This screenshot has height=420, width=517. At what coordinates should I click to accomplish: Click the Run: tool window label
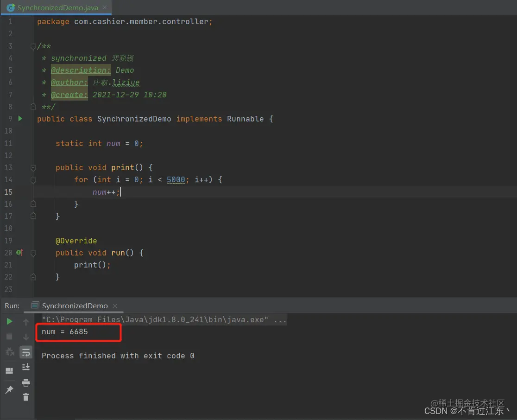[12, 306]
